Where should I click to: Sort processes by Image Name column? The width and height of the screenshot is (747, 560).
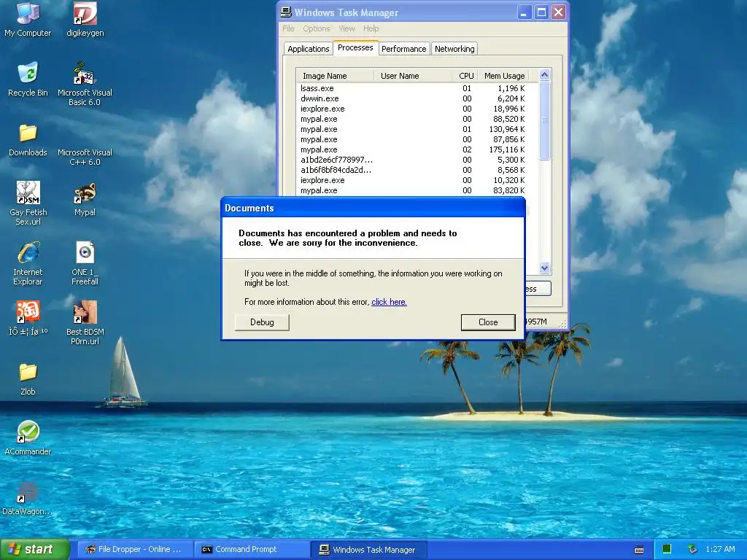pos(335,76)
